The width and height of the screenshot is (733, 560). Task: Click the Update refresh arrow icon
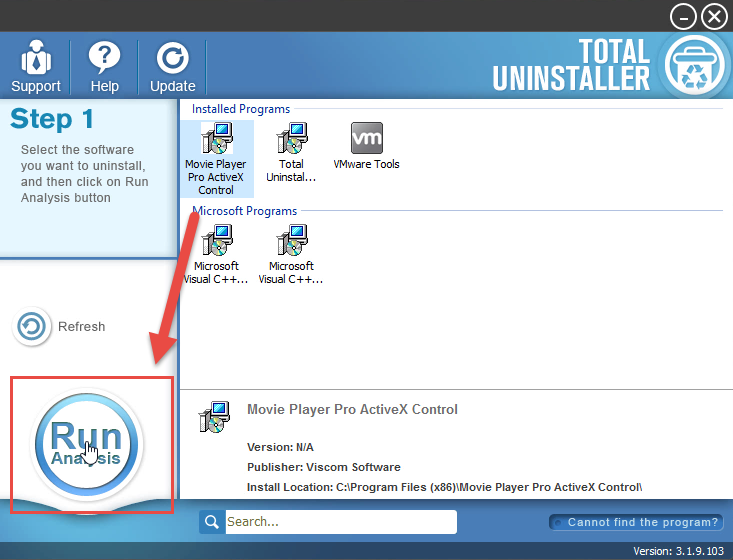[x=172, y=58]
